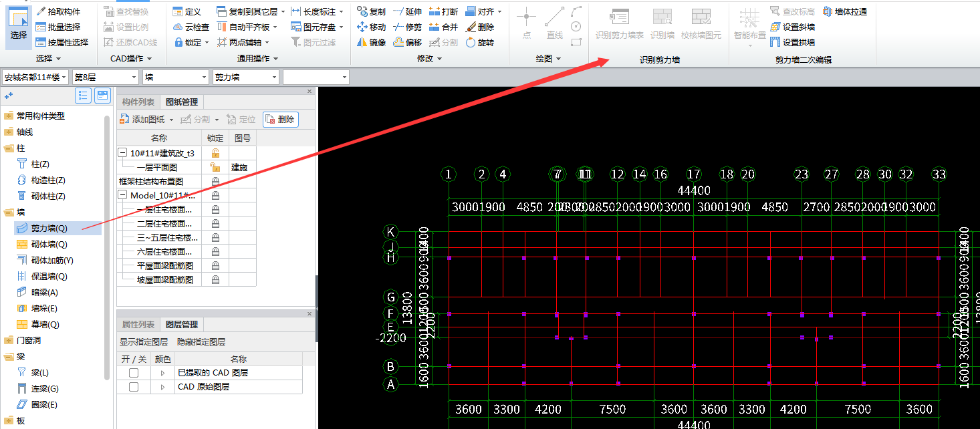This screenshot has width=980, height=429.
Task: Toggle checkbox for 已提取的 CAD 图层
Action: click(x=134, y=372)
